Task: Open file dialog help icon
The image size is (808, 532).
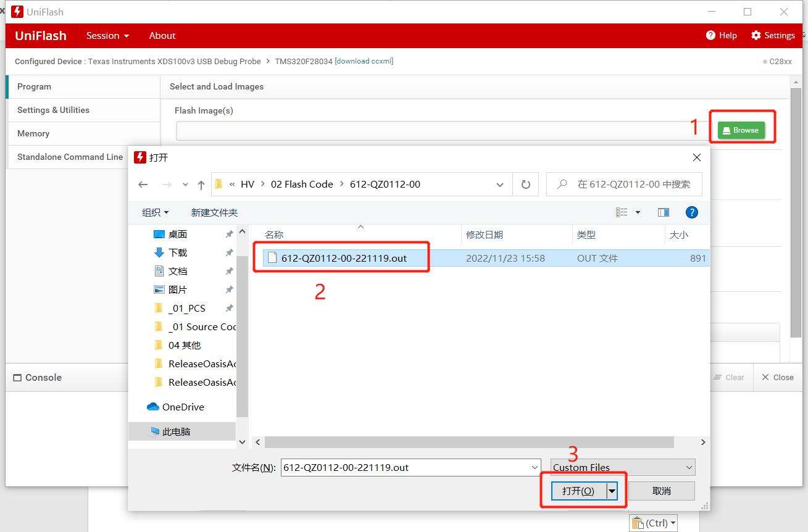Action: (692, 212)
